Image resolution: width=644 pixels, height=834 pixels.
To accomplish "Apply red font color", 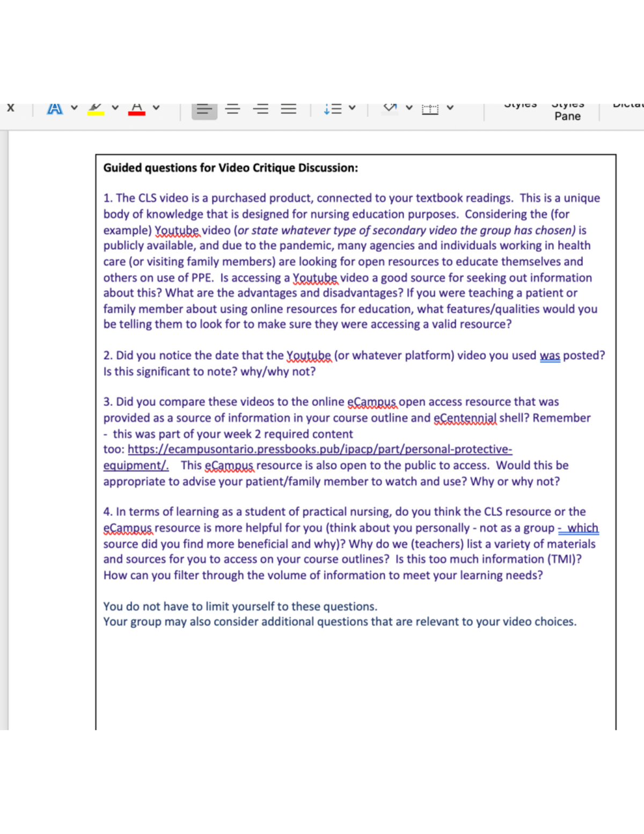I will (x=137, y=109).
